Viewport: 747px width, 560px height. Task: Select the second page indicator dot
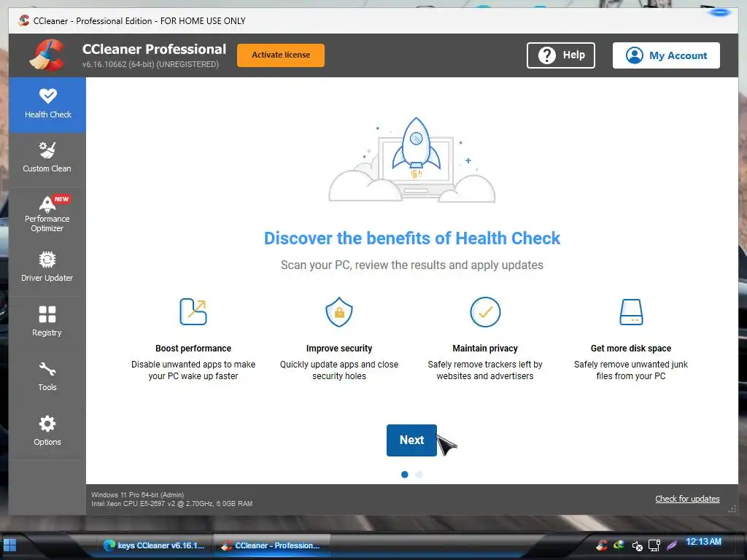419,474
